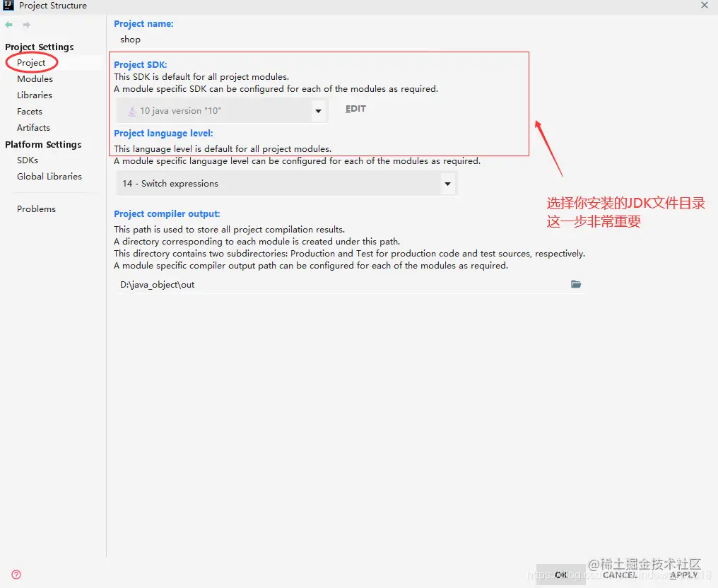Click the EDIT button beside the SDK
The height and width of the screenshot is (588, 718).
pos(355,109)
